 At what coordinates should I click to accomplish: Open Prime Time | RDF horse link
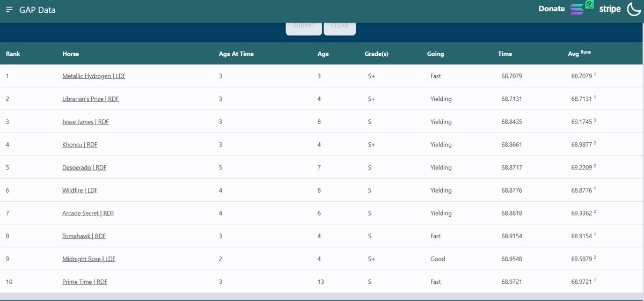tap(85, 282)
